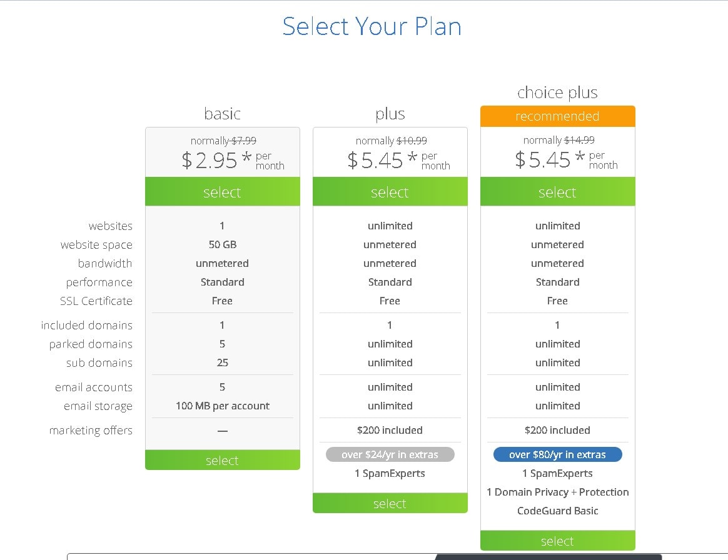Click '$200 included' under the plus plan
728x560 pixels.
pyautogui.click(x=390, y=430)
